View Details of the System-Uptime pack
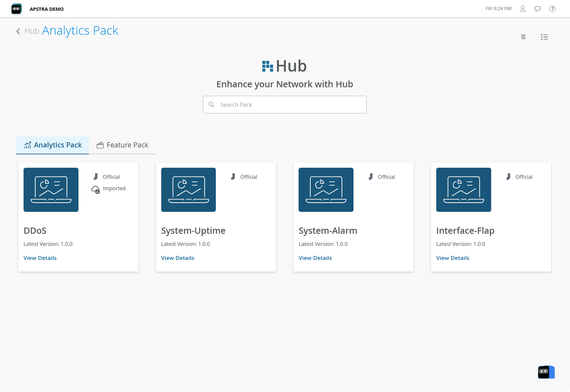 (178, 258)
